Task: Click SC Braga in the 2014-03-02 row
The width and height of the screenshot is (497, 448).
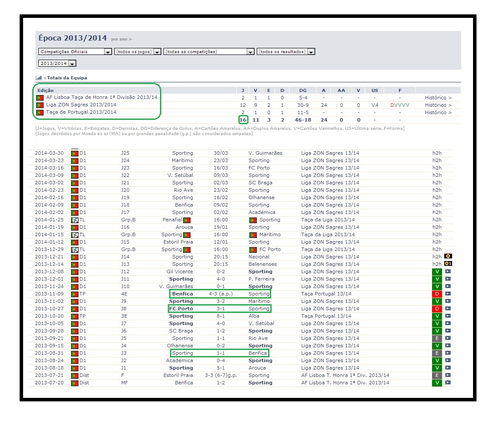Action: click(260, 183)
